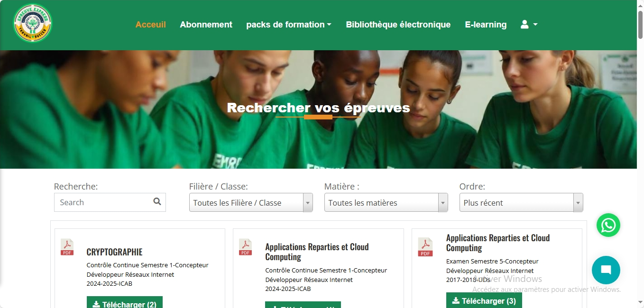
Task: Open the Plus récent order dropdown
Action: coord(521,203)
